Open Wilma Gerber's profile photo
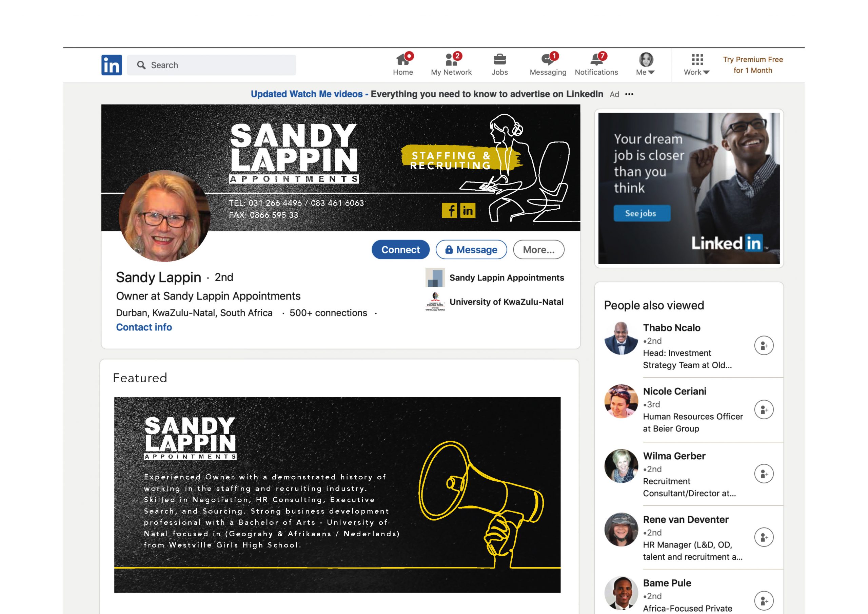The image size is (868, 614). click(621, 466)
